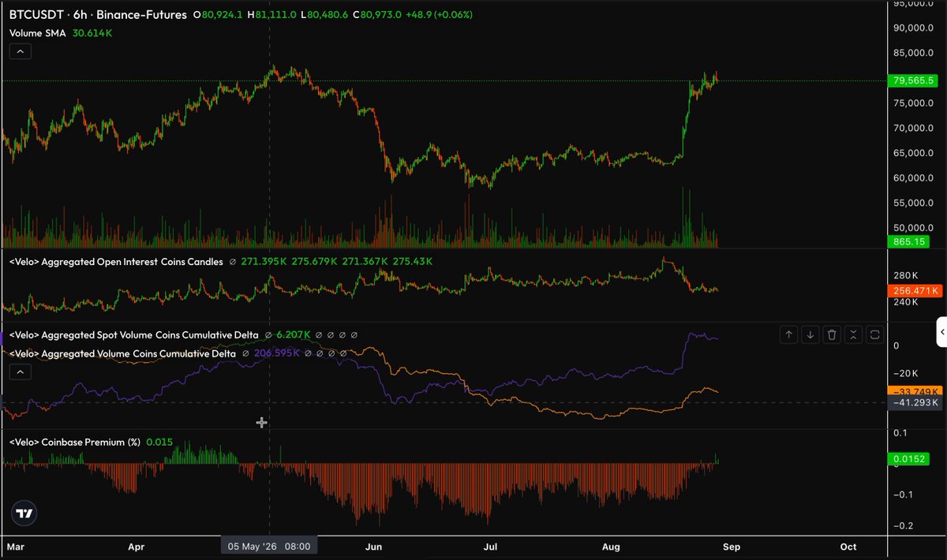Click the TradingView logo

(x=25, y=513)
